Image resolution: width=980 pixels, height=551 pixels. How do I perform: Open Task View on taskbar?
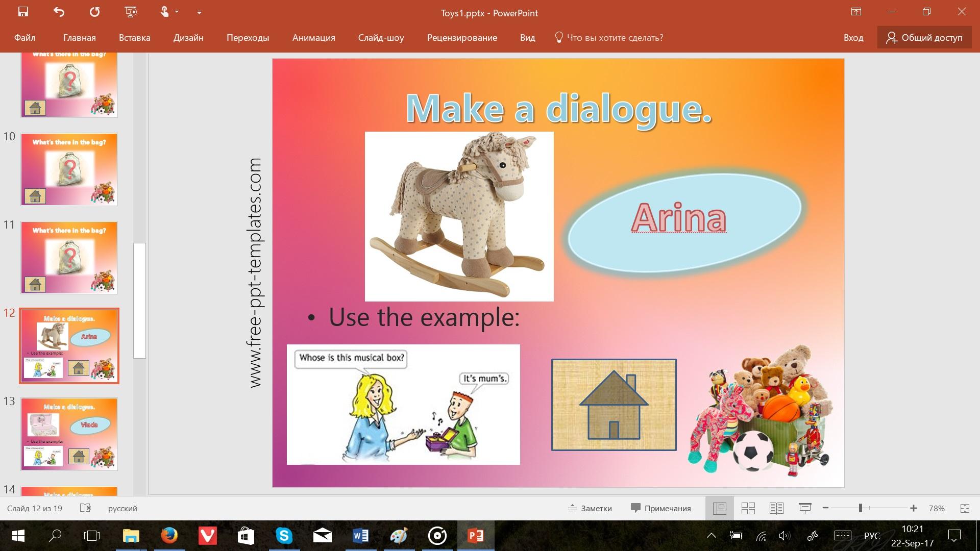click(92, 536)
